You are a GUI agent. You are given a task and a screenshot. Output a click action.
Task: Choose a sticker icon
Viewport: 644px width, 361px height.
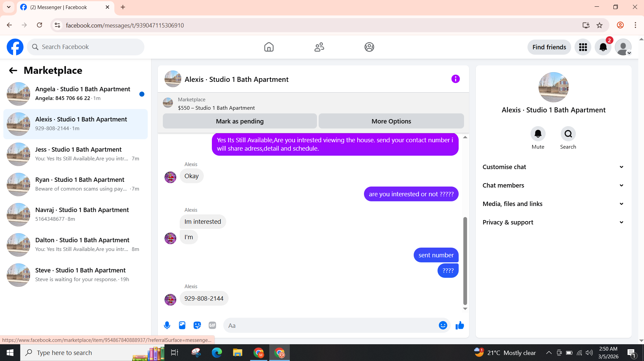197,325
